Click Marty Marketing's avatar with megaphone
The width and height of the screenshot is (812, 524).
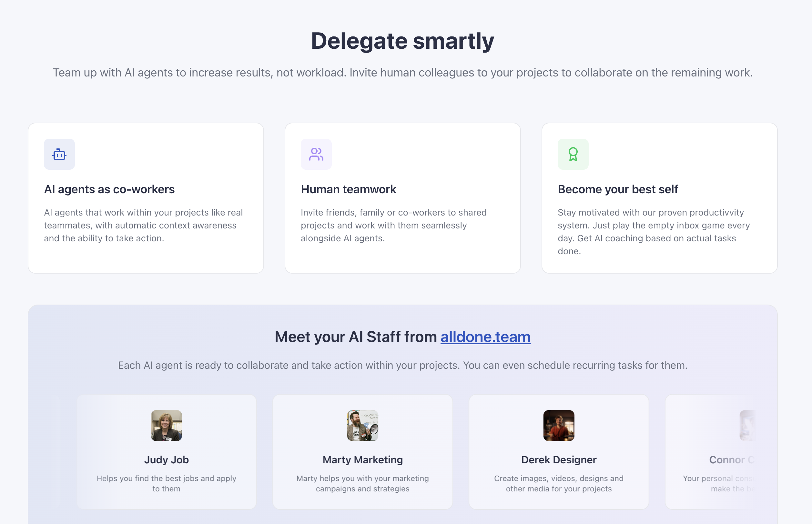point(362,425)
